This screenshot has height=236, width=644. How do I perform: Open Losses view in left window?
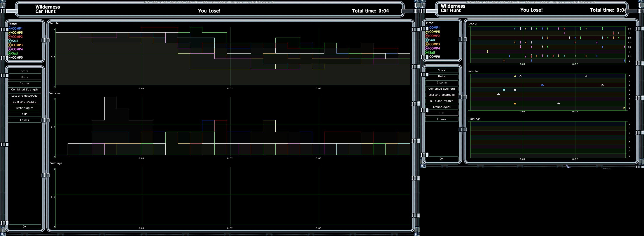click(24, 120)
